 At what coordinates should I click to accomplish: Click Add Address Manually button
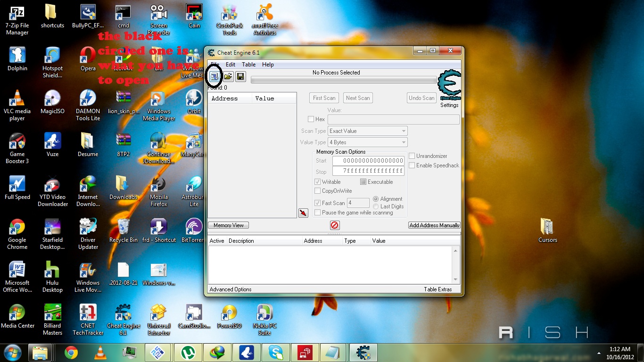coord(434,225)
